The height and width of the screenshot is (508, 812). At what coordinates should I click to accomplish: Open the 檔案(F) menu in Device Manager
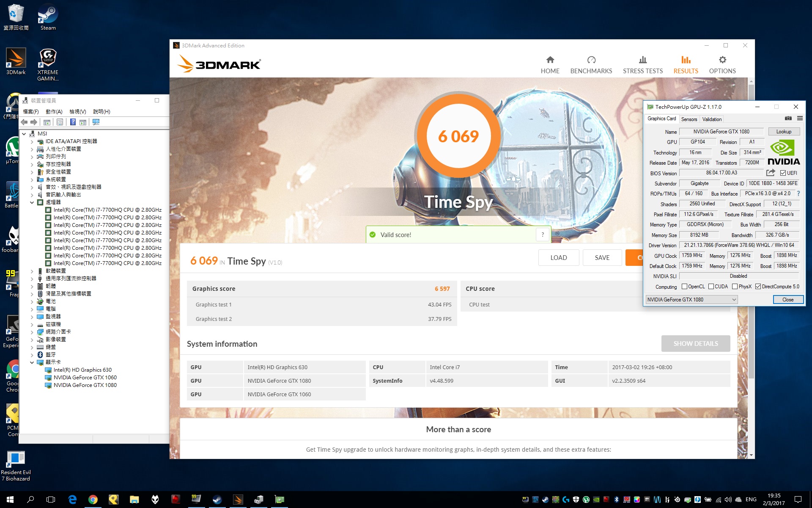30,112
